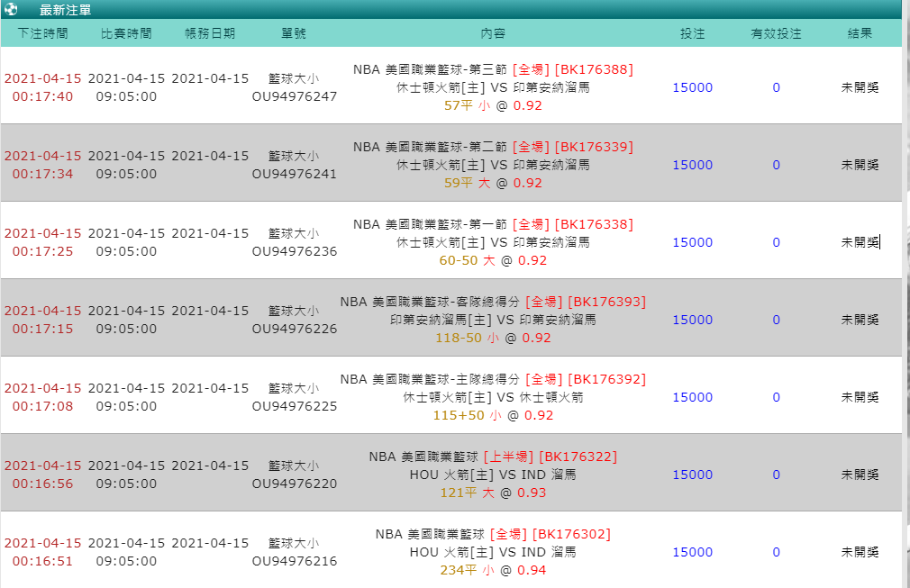Select the 單號 column header

294,33
